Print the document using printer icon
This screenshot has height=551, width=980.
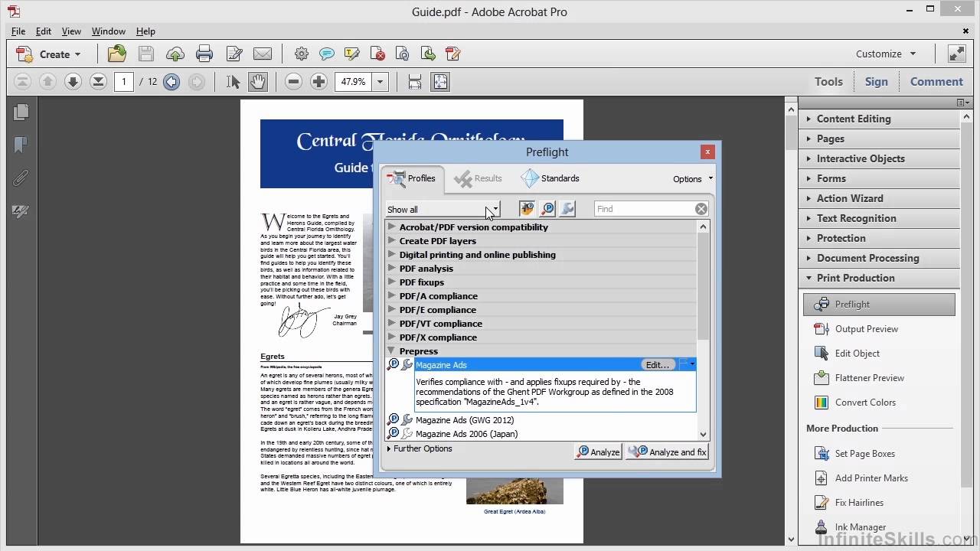[204, 54]
